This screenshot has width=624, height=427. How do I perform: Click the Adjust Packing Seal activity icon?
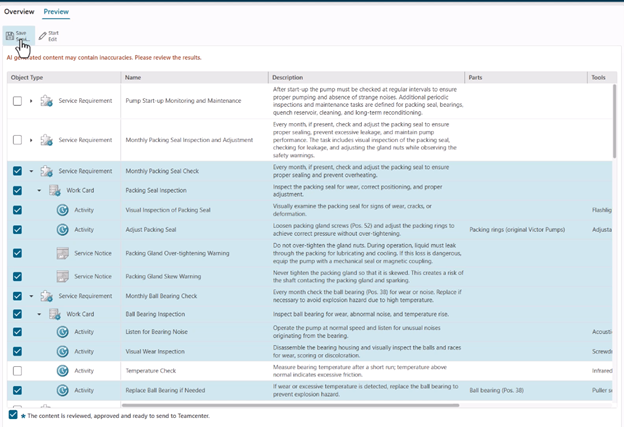click(x=62, y=230)
